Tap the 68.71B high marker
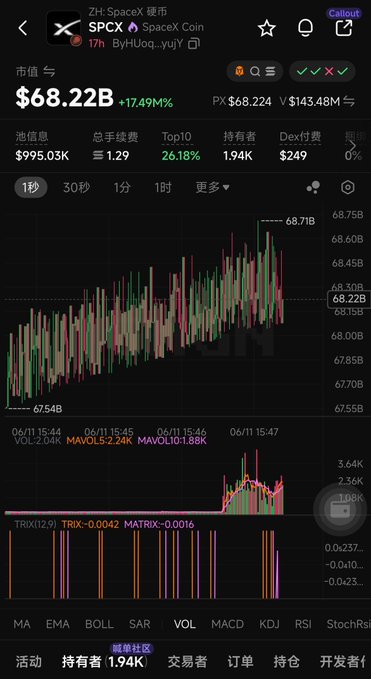 pyautogui.click(x=300, y=221)
